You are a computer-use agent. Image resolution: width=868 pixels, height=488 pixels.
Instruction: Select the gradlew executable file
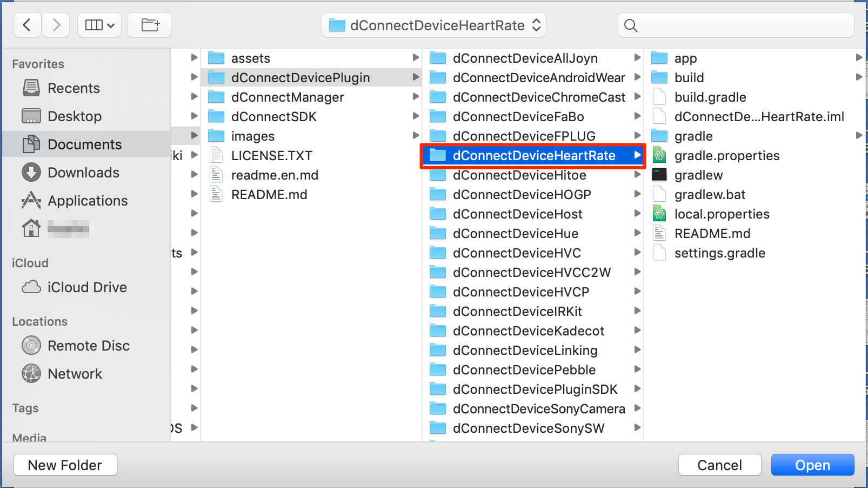click(x=698, y=175)
